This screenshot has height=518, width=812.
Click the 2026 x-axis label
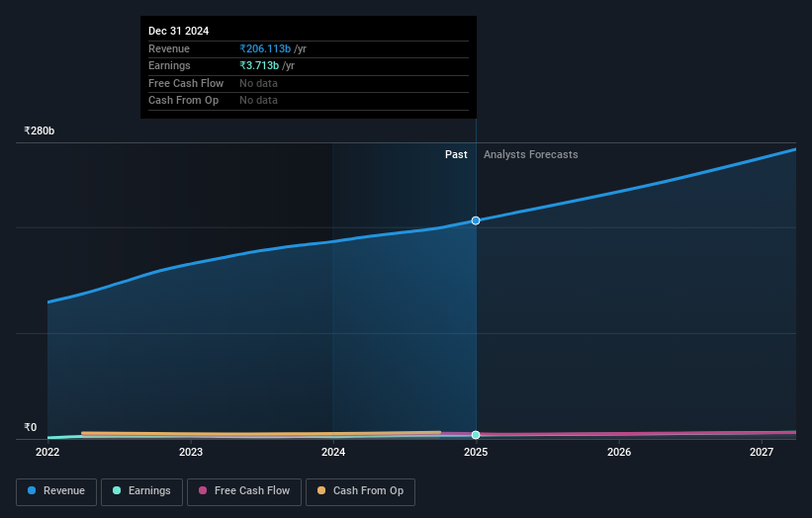[619, 453]
